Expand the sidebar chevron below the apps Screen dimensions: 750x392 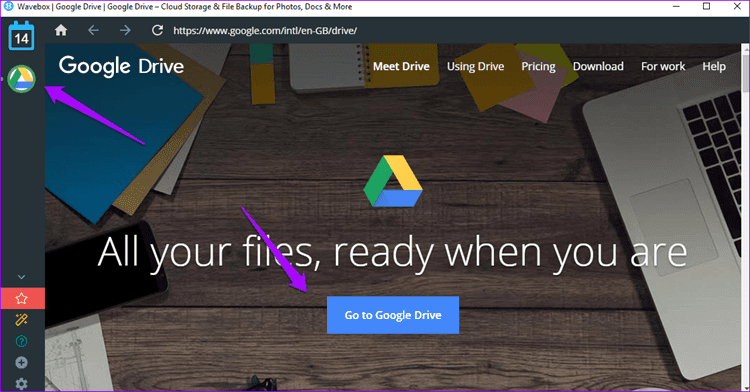pyautogui.click(x=22, y=277)
